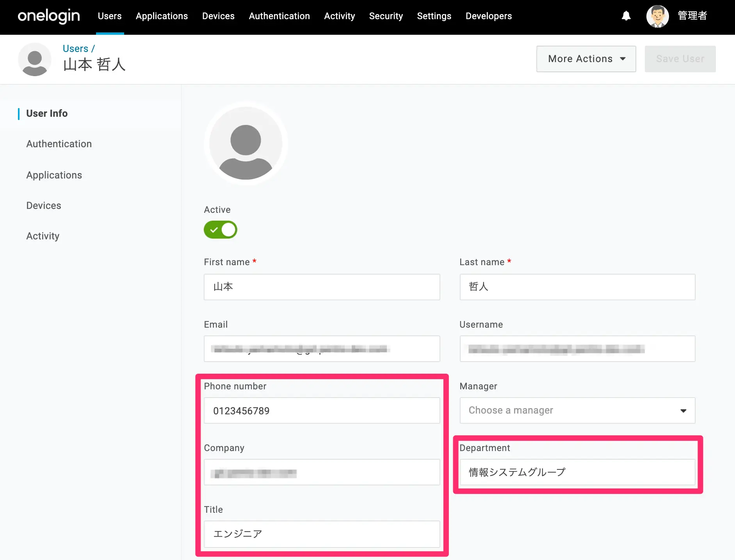The image size is (735, 560).
Task: Focus the Phone number field 0123456789
Action: pos(322,410)
